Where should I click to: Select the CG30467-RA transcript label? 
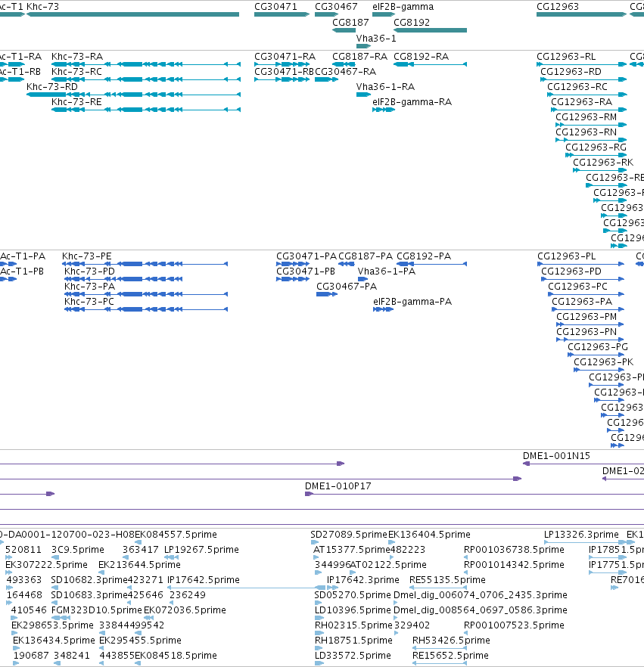pos(345,71)
